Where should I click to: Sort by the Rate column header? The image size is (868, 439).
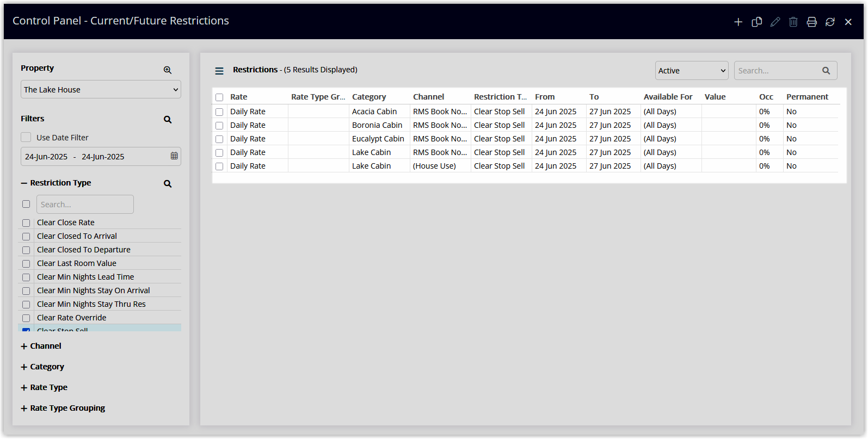pos(239,97)
